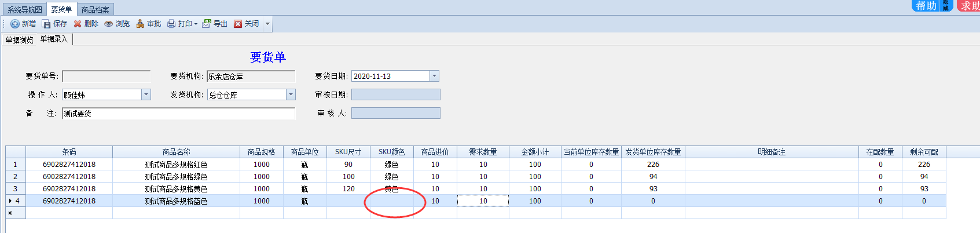Click the 浏览 browse eye icon
Viewport: 980px width, 233px height.
[108, 24]
